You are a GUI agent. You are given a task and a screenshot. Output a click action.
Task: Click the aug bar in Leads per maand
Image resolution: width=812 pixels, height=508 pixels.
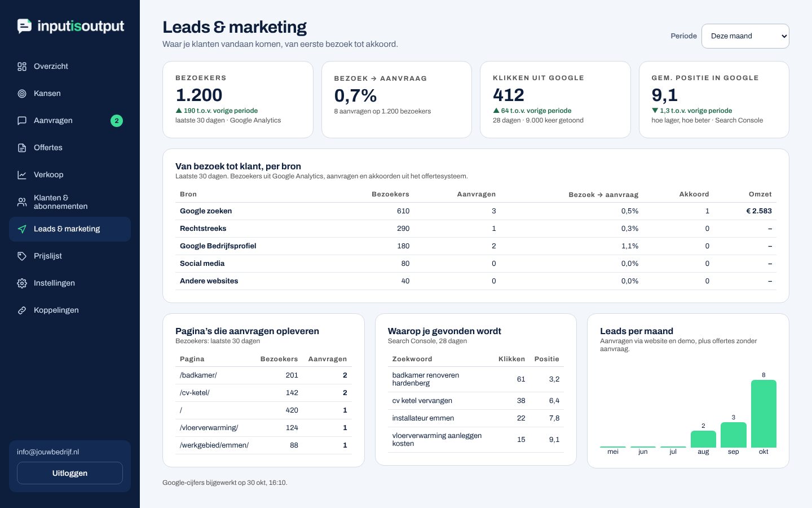(x=703, y=439)
